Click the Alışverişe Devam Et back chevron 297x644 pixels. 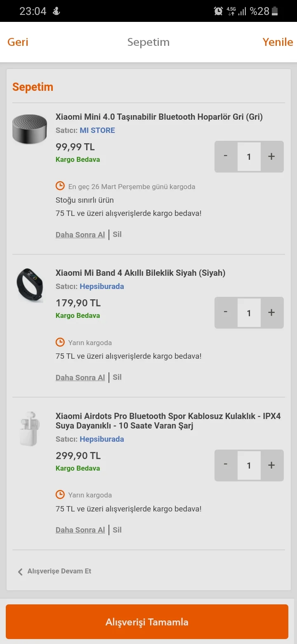pyautogui.click(x=20, y=572)
